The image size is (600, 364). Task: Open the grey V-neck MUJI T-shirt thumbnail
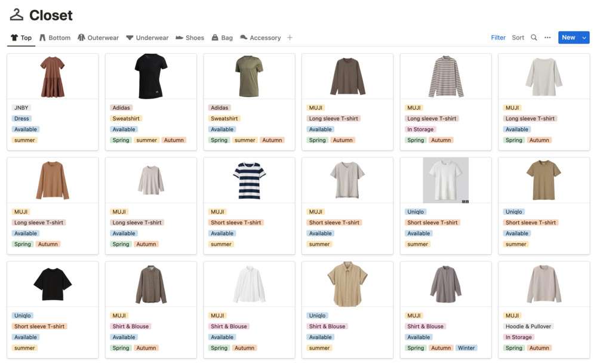347,180
